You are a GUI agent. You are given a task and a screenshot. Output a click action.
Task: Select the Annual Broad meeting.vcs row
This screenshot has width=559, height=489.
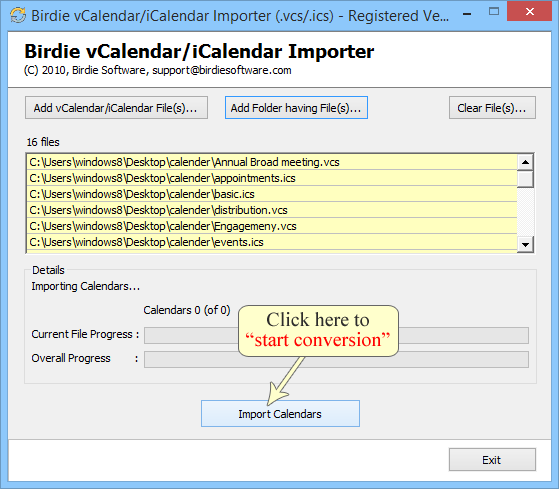coord(272,162)
